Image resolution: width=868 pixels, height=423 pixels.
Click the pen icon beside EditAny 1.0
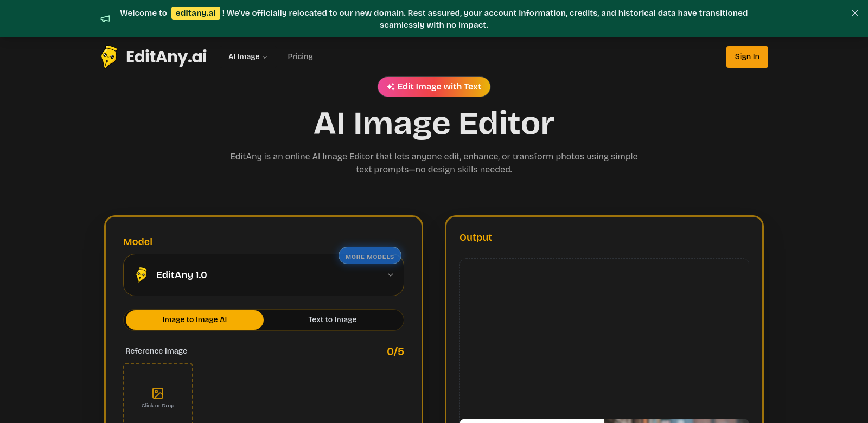(142, 275)
